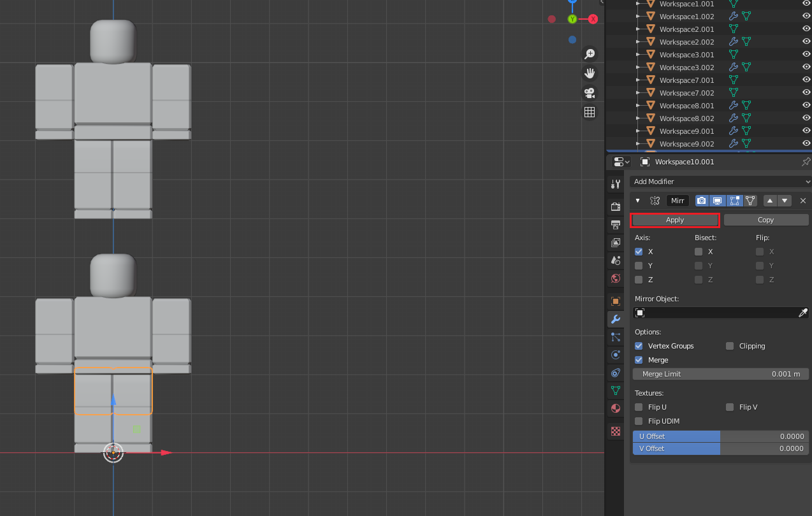
Task: Open the Physics properties tab
Action: (615, 354)
